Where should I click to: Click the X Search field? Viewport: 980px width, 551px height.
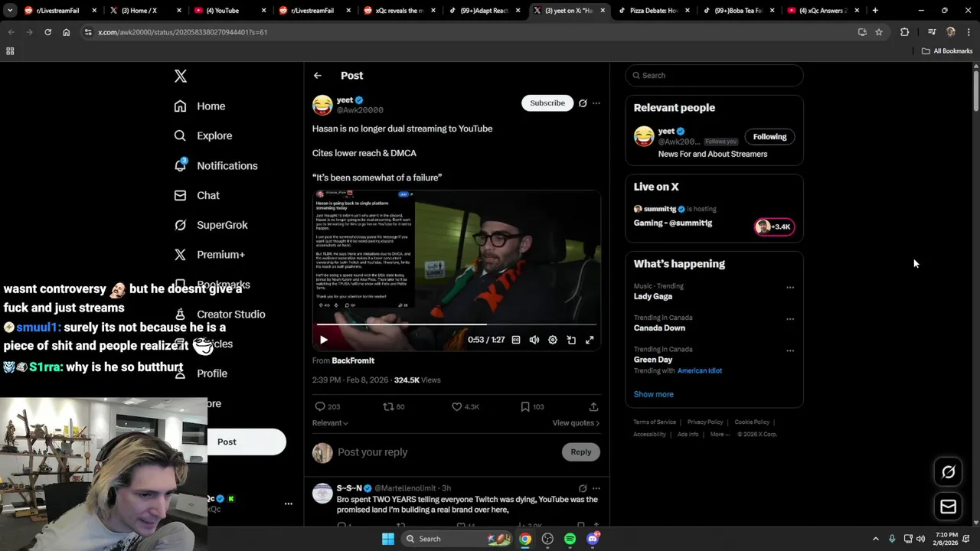[x=714, y=76]
